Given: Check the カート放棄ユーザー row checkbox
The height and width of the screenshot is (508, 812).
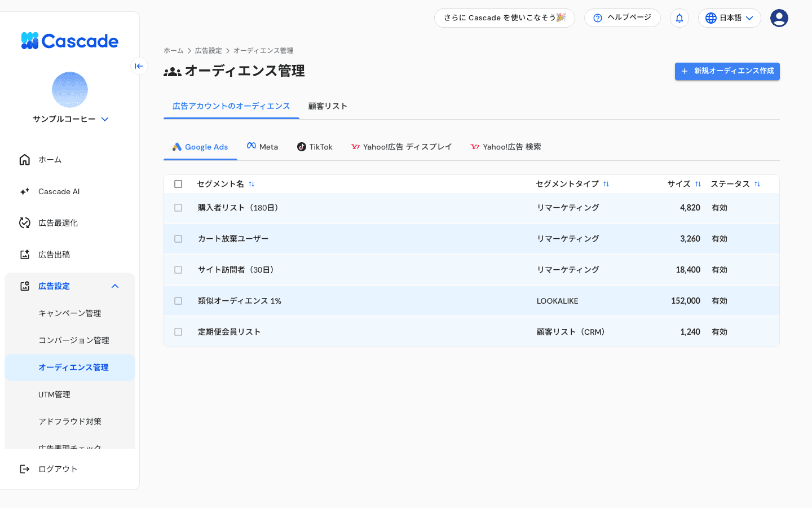Looking at the screenshot, I should pos(178,239).
